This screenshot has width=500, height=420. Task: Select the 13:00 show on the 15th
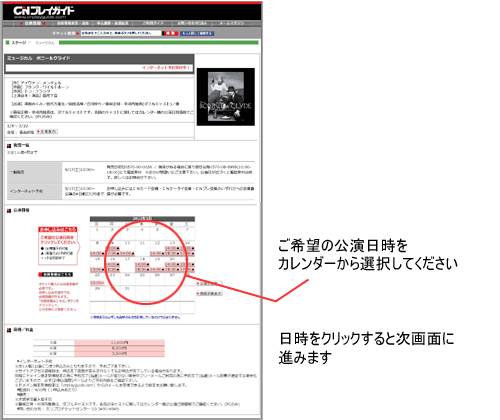pyautogui.click(x=97, y=269)
